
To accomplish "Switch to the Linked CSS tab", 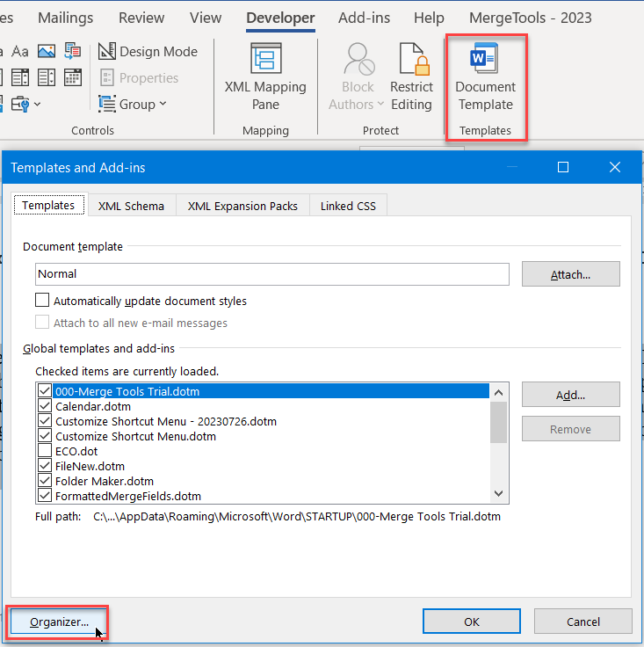I will [x=348, y=206].
